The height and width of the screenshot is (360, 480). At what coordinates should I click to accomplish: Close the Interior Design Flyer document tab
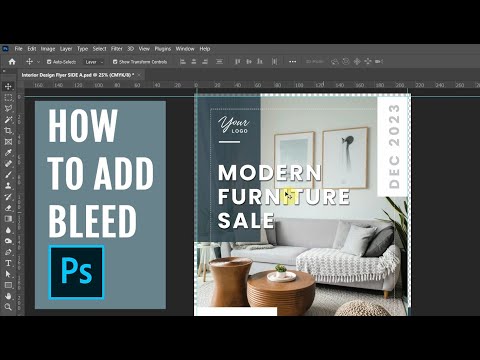click(x=139, y=75)
